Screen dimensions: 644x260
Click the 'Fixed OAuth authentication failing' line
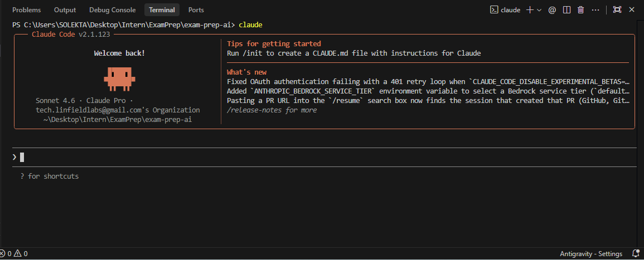(428, 82)
